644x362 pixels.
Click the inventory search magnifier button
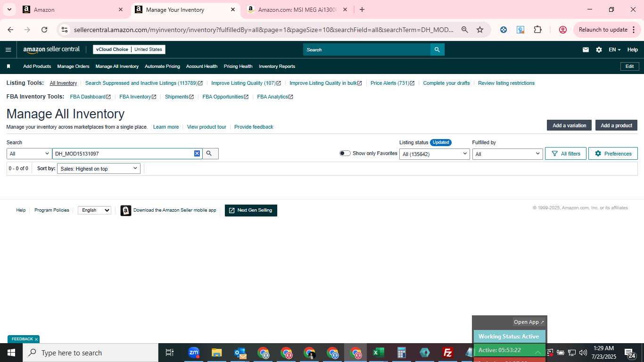(x=210, y=154)
